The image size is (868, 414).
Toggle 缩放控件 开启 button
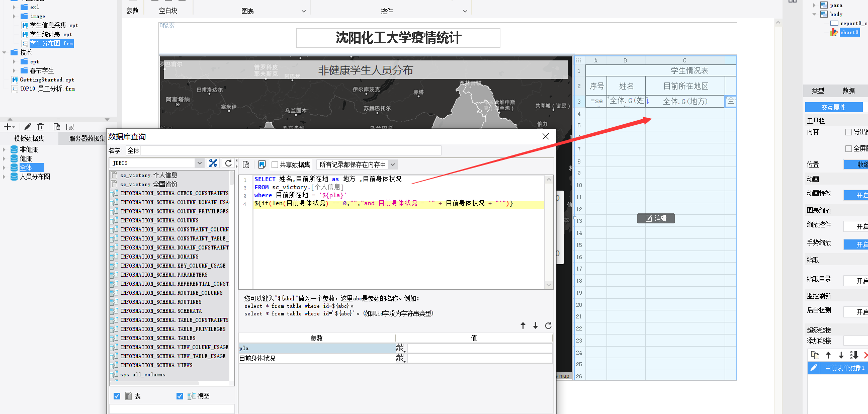[856, 226]
